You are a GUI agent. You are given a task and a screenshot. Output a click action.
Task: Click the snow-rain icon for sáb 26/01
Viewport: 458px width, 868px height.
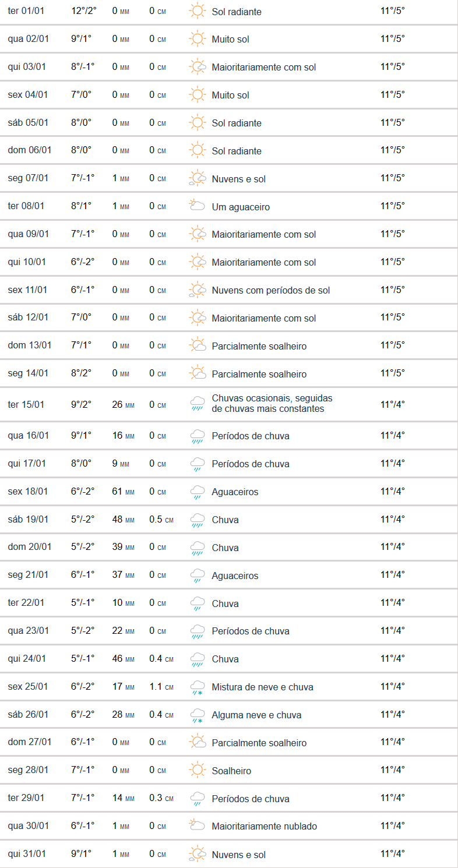click(x=198, y=715)
